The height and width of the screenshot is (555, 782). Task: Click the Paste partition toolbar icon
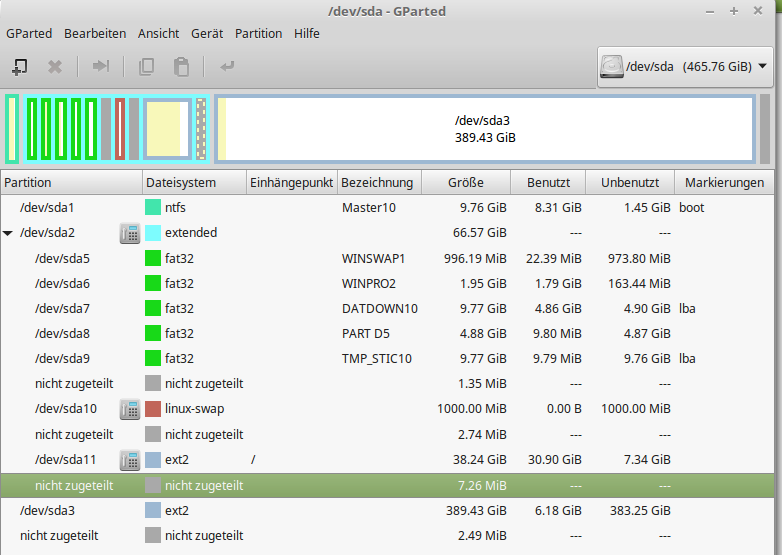(x=181, y=67)
